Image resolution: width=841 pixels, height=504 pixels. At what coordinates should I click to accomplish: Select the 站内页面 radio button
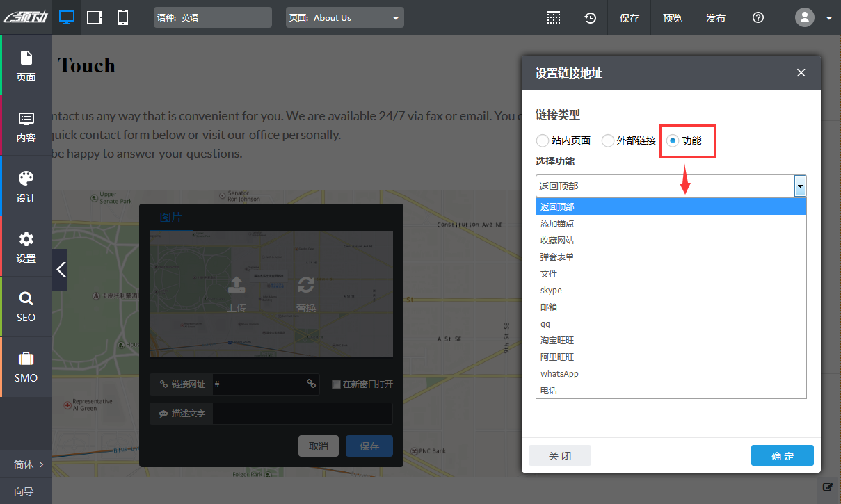click(x=543, y=140)
